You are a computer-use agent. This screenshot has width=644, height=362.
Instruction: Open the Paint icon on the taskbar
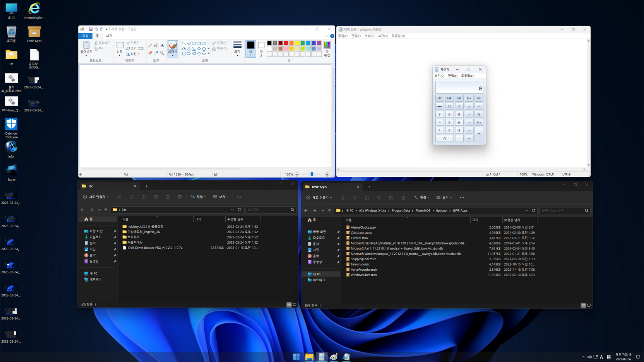[x=334, y=357]
